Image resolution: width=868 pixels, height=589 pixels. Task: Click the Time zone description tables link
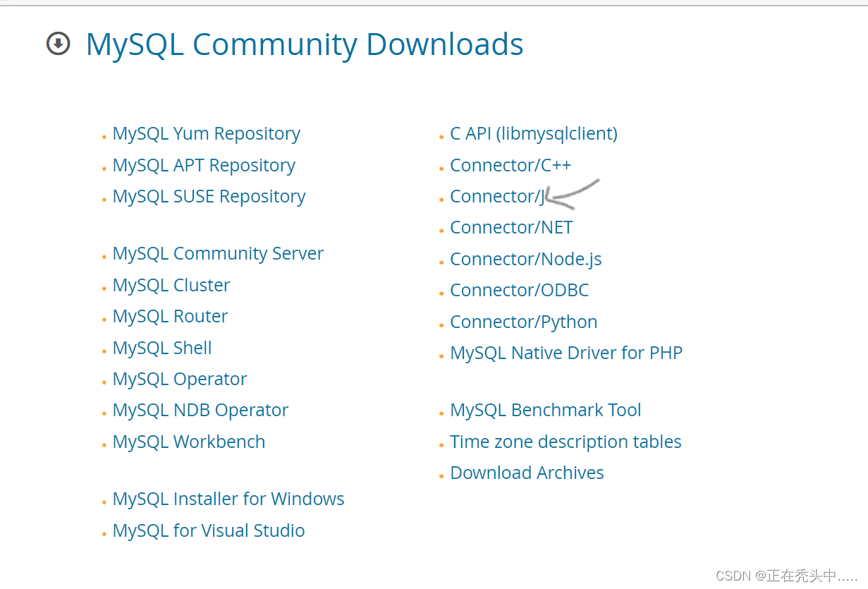[566, 442]
